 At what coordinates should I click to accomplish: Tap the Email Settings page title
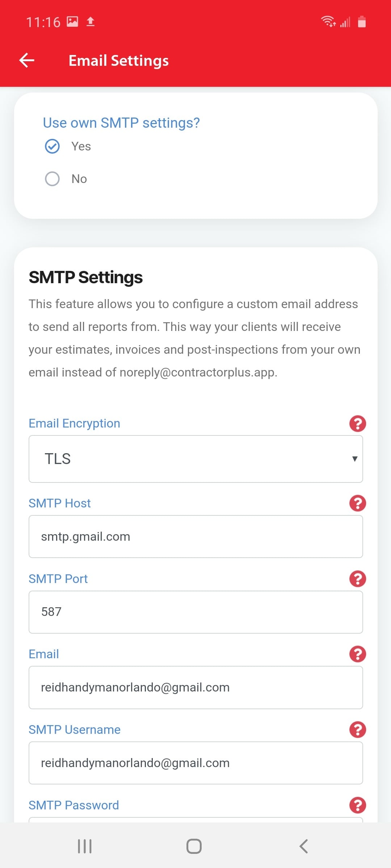119,60
